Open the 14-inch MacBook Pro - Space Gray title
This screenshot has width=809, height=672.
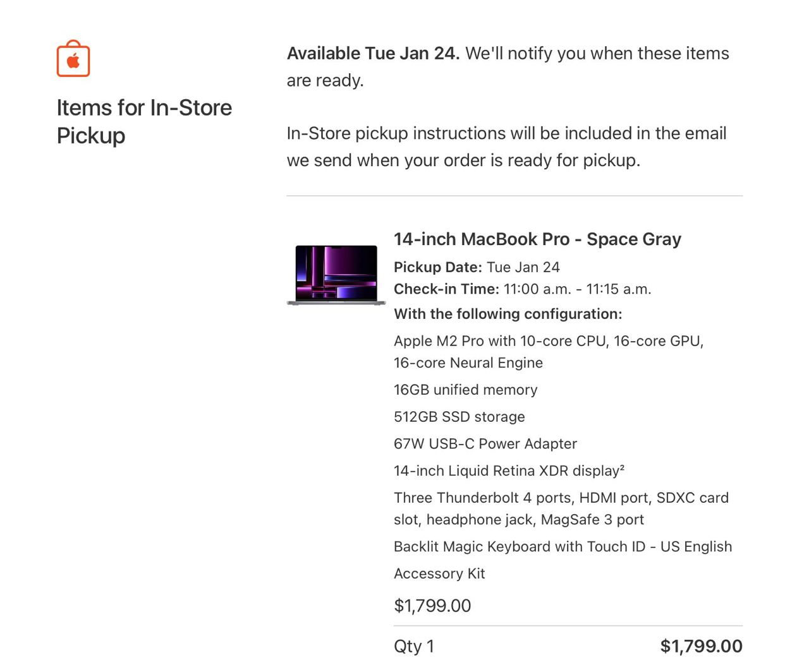click(537, 239)
